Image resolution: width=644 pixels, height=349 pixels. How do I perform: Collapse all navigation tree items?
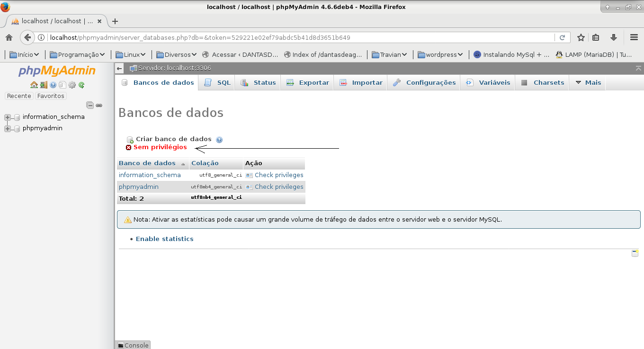click(90, 105)
